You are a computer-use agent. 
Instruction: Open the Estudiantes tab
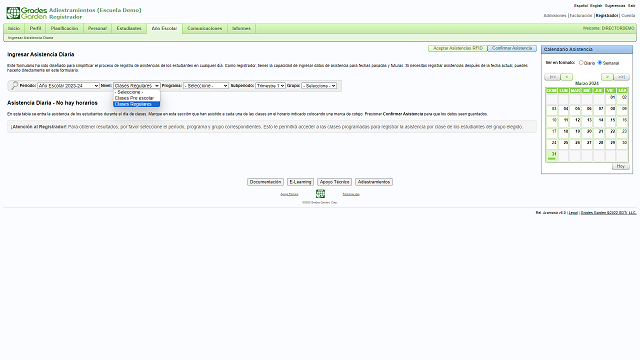click(129, 29)
